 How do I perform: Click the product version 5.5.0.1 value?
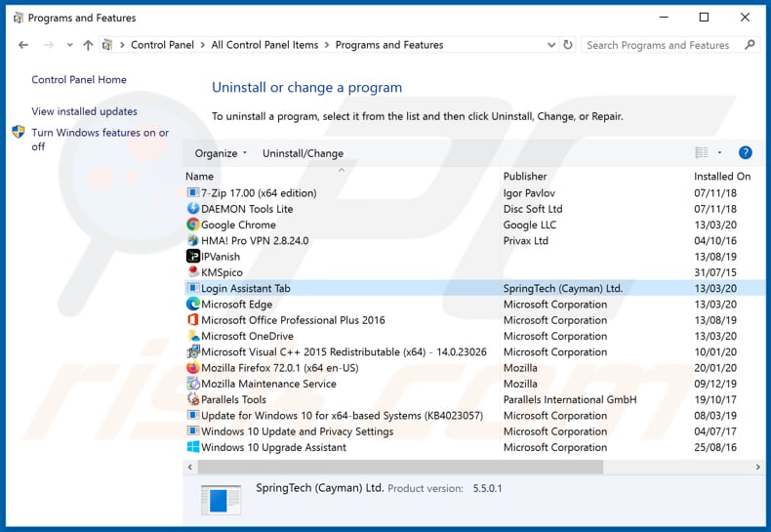click(x=487, y=489)
